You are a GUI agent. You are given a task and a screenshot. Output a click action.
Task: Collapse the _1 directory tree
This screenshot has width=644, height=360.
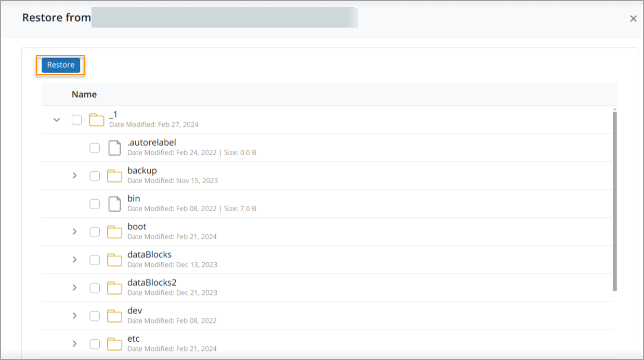pyautogui.click(x=57, y=119)
